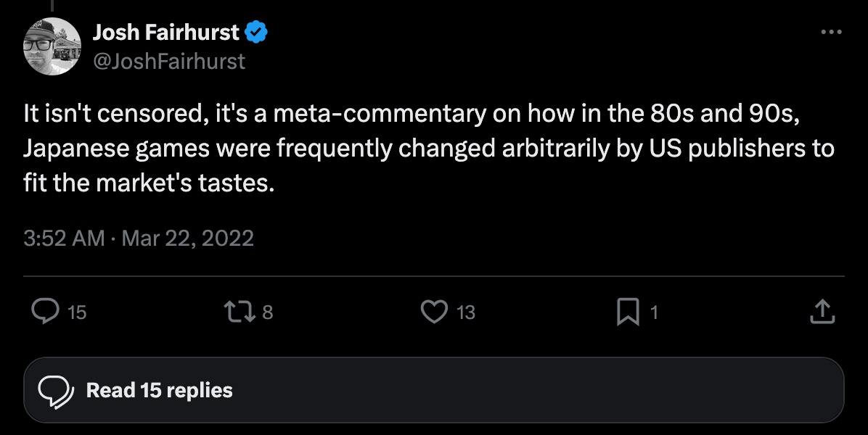Bookmark this tweet with the bookmark icon
The image size is (868, 435).
pyautogui.click(x=629, y=312)
